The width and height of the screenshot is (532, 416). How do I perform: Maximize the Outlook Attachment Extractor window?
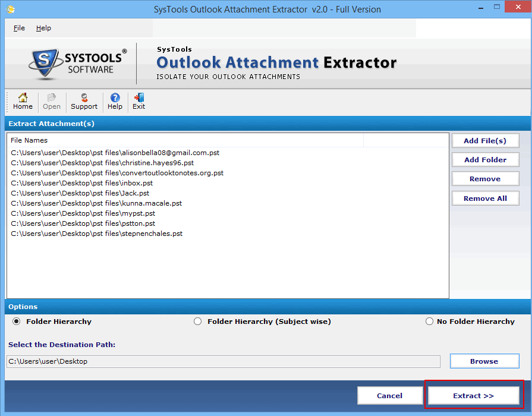coord(497,7)
